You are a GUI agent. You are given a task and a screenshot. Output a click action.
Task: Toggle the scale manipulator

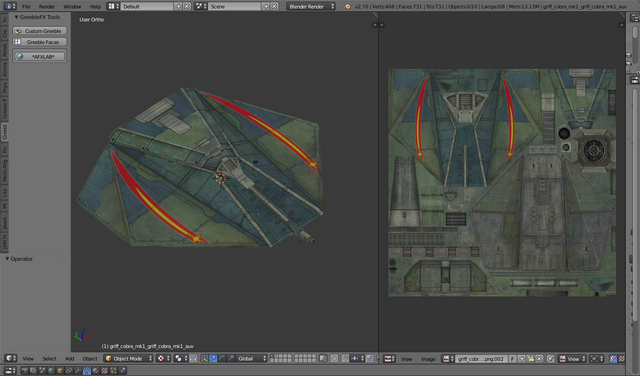pos(230,358)
